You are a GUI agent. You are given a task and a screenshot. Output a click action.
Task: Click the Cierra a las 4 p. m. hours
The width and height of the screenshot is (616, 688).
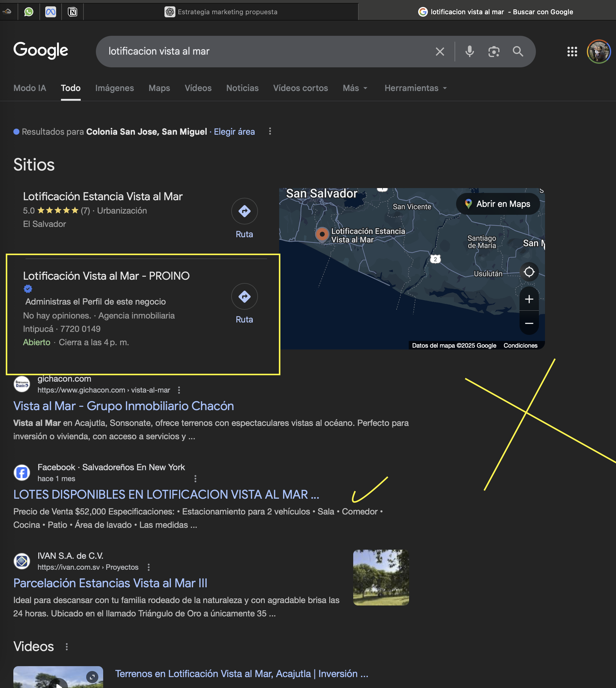point(94,342)
